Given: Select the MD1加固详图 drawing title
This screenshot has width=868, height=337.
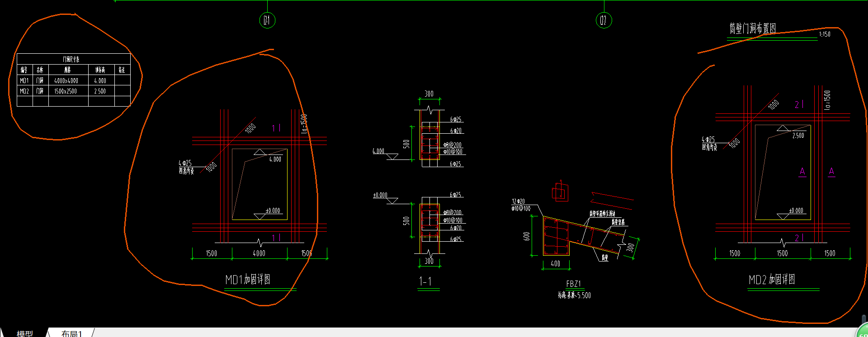Looking at the screenshot, I should click(x=248, y=280).
